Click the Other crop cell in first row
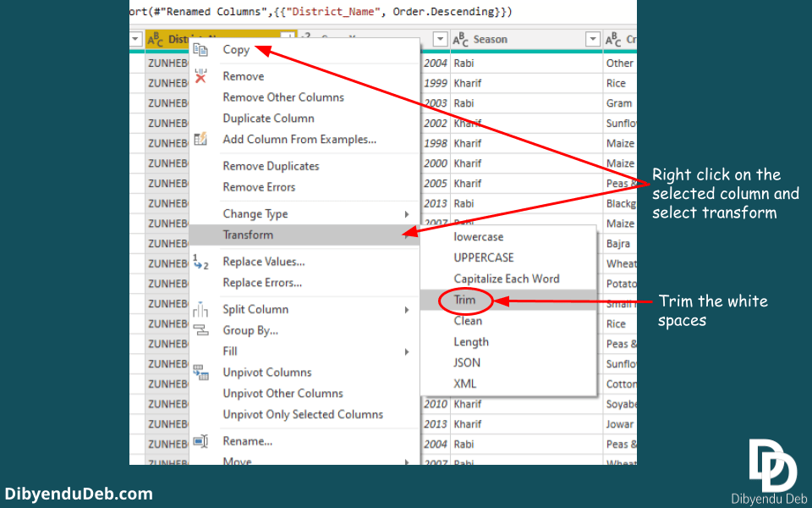This screenshot has width=812, height=508. tap(619, 63)
